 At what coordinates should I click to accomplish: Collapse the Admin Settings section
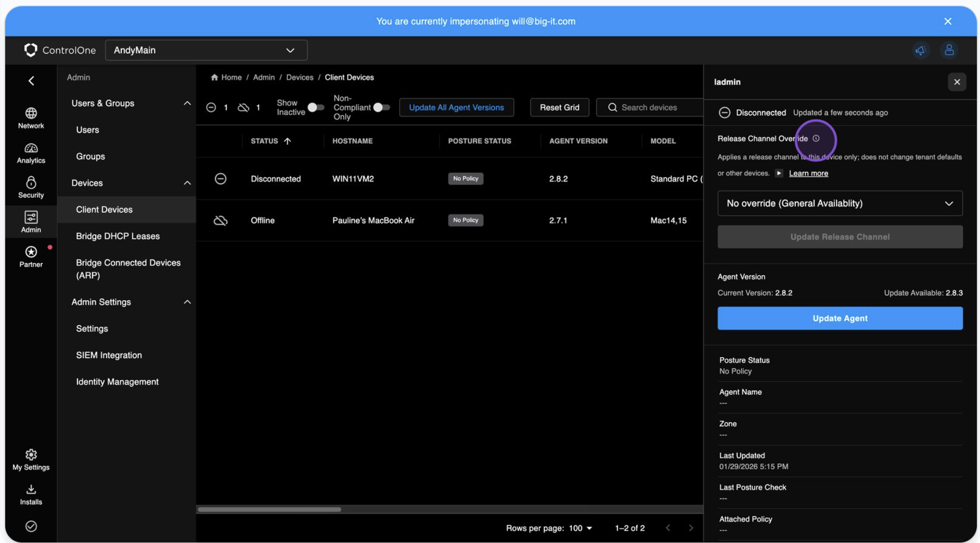(x=187, y=302)
